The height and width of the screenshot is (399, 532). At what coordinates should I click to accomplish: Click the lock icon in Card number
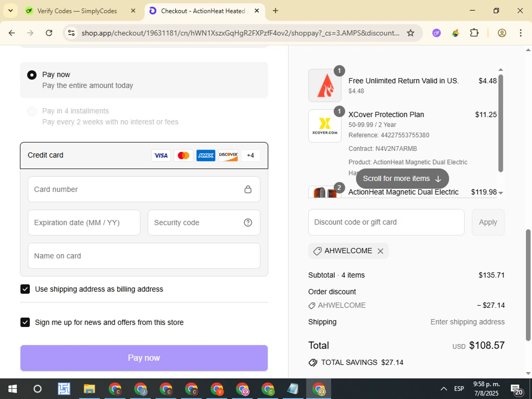pyautogui.click(x=248, y=189)
